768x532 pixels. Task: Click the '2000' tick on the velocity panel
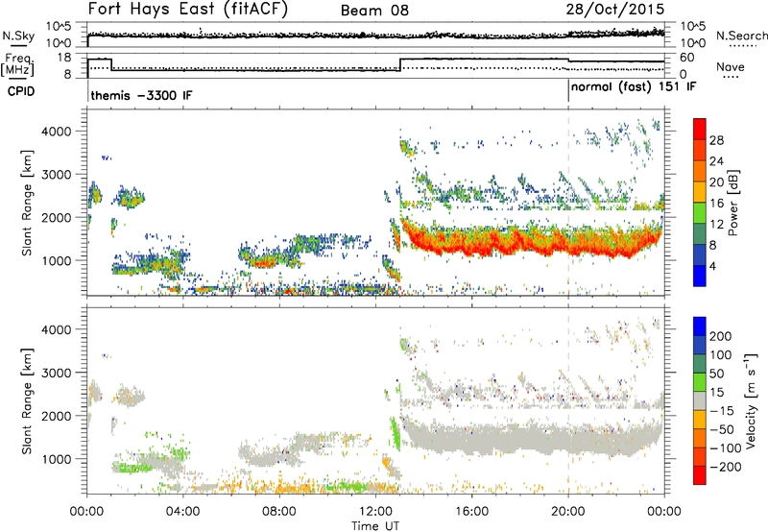tap(56, 416)
